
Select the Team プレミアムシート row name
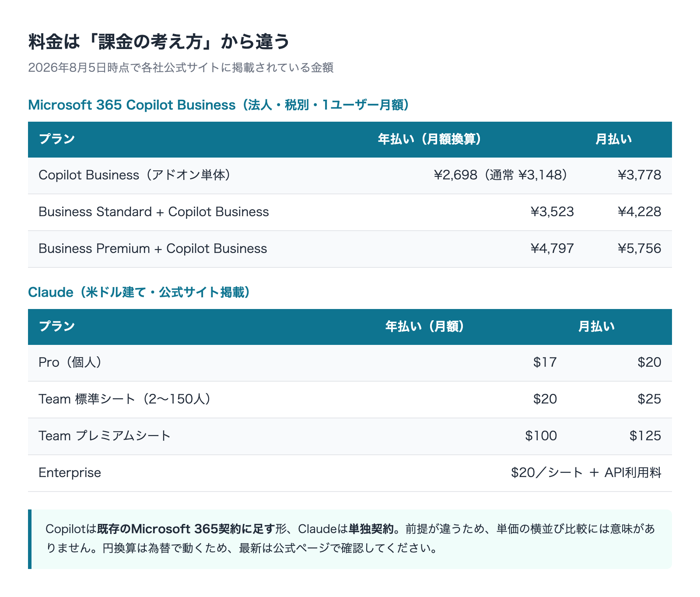click(105, 436)
